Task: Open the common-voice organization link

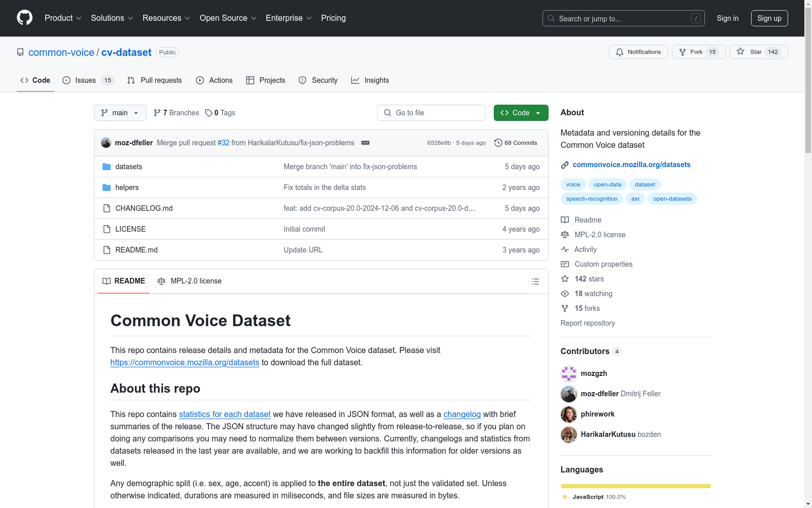Action: pyautogui.click(x=61, y=52)
